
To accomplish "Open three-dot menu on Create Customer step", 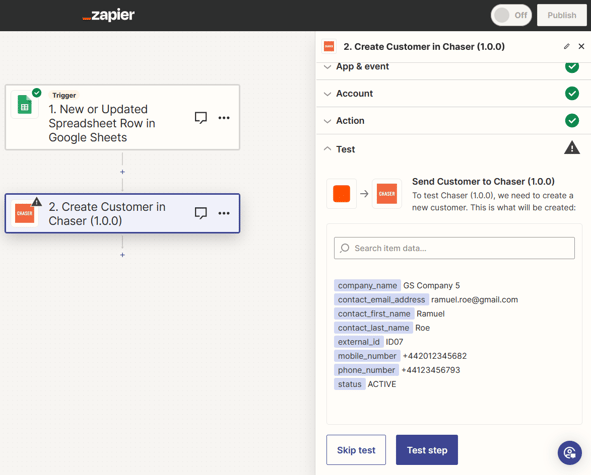I will [224, 213].
